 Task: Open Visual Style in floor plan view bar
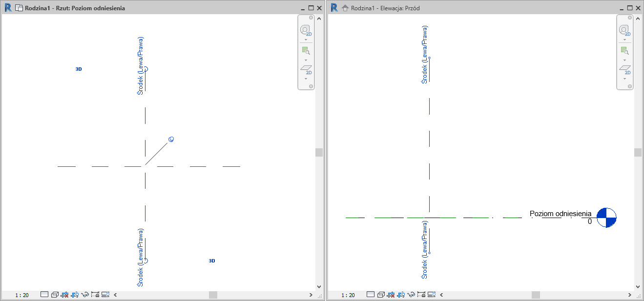[x=55, y=295]
